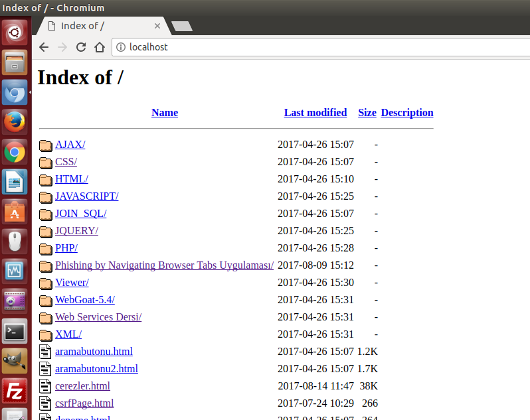
Task: Click the file icon beside cerezler.html
Action: pos(45,386)
